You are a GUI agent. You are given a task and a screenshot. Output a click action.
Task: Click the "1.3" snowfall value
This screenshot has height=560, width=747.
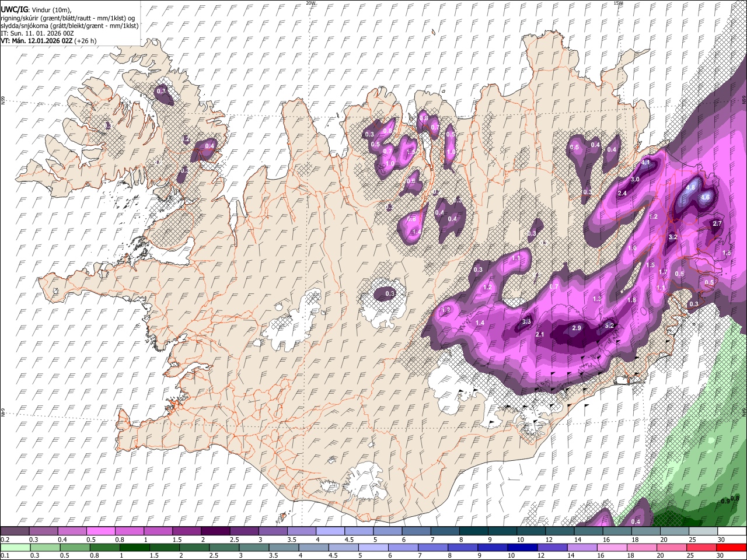click(x=597, y=299)
